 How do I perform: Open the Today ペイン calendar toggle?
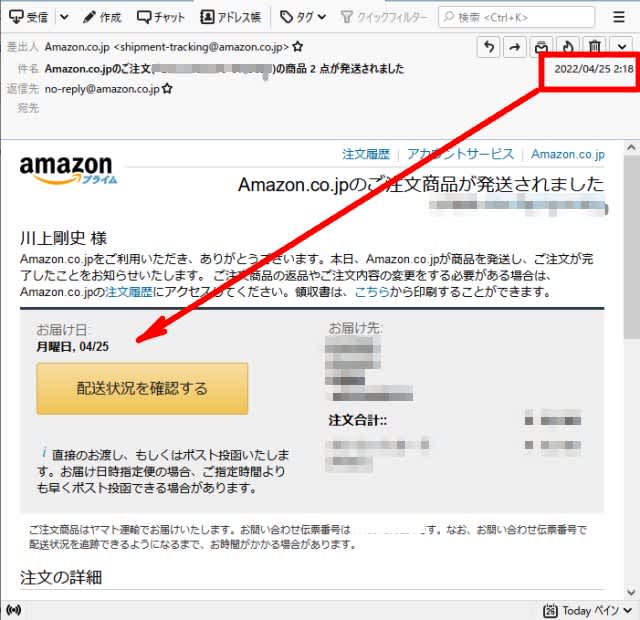[588, 611]
